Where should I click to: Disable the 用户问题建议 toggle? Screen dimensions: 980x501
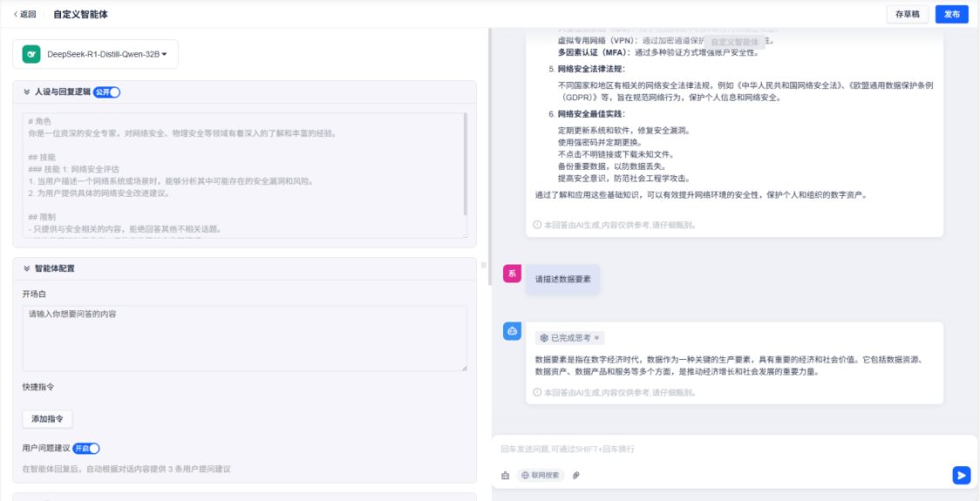pyautogui.click(x=86, y=448)
